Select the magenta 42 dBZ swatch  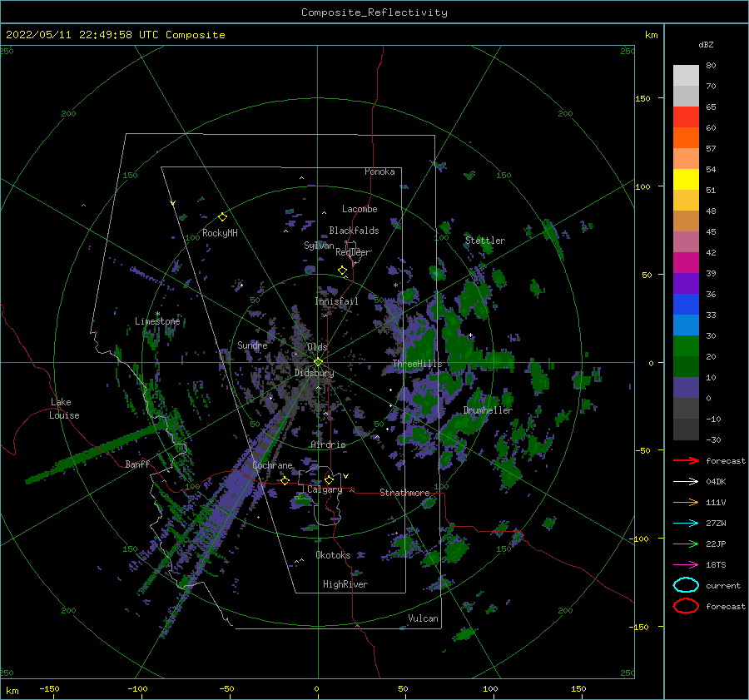click(x=686, y=263)
